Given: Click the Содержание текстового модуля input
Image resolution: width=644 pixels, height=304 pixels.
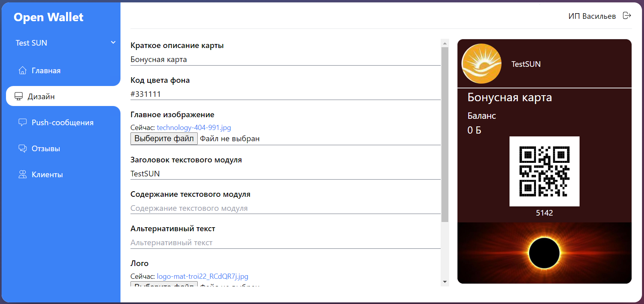Looking at the screenshot, I should (285, 208).
